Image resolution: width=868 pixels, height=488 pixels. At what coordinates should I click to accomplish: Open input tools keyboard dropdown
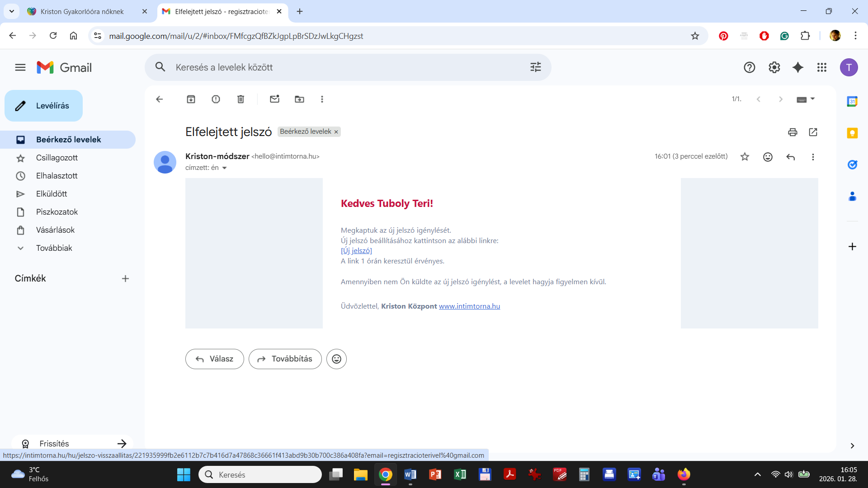click(x=812, y=99)
